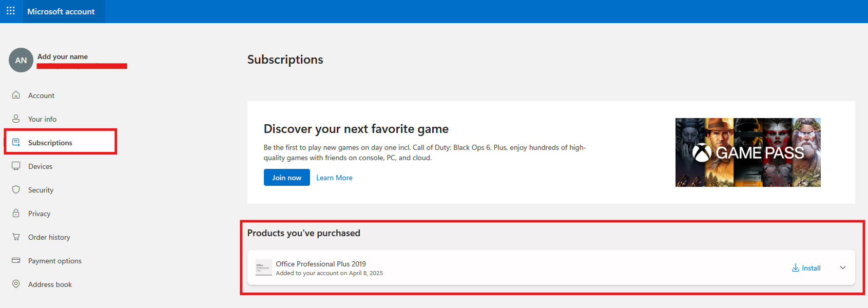Click the Privacy lock icon
This screenshot has height=308, width=868.
click(16, 213)
